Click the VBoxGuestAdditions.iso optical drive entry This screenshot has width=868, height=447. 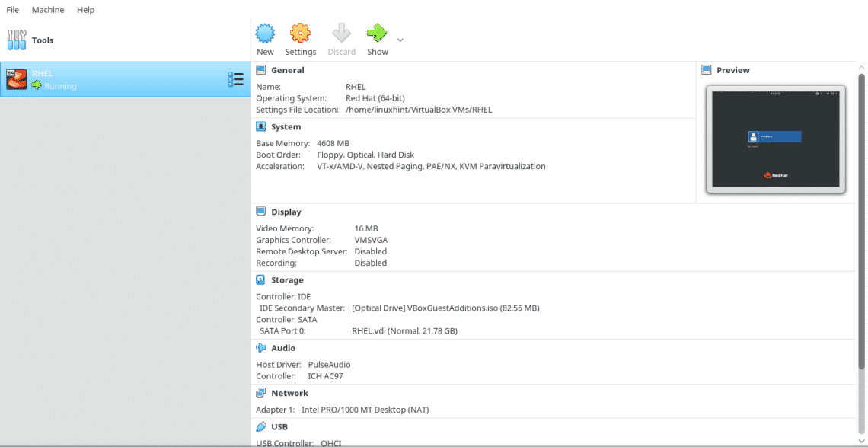coord(445,308)
